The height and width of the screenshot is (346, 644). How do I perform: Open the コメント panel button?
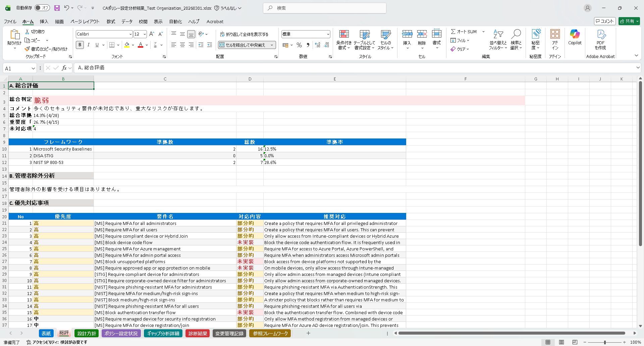click(x=605, y=21)
